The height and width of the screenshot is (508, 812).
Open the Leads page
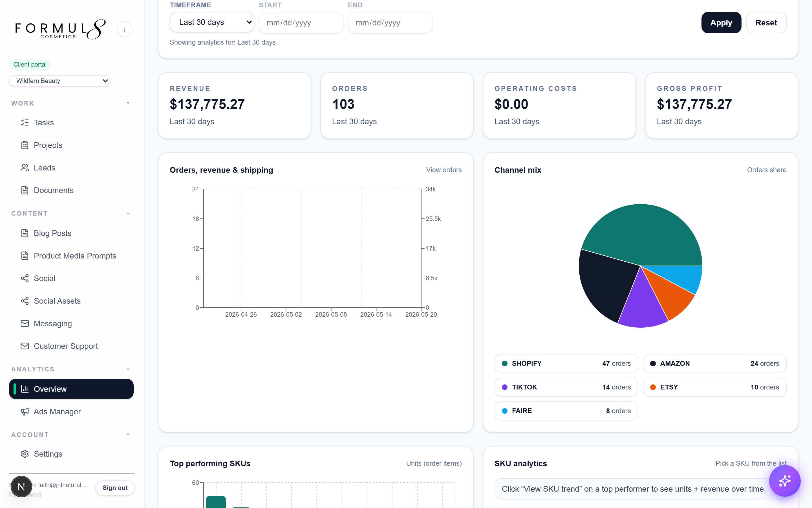point(71,168)
